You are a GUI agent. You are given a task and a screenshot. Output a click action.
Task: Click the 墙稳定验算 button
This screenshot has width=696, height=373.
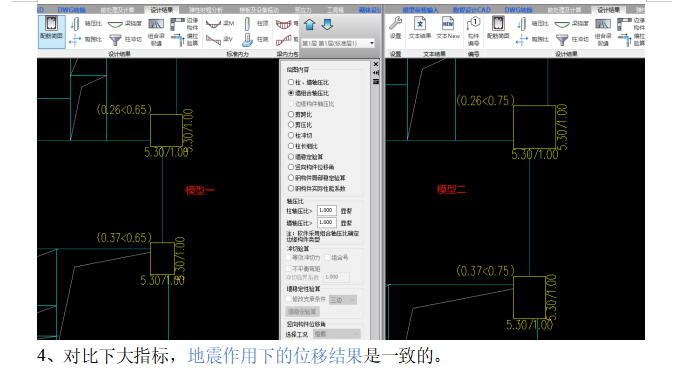[x=302, y=312]
